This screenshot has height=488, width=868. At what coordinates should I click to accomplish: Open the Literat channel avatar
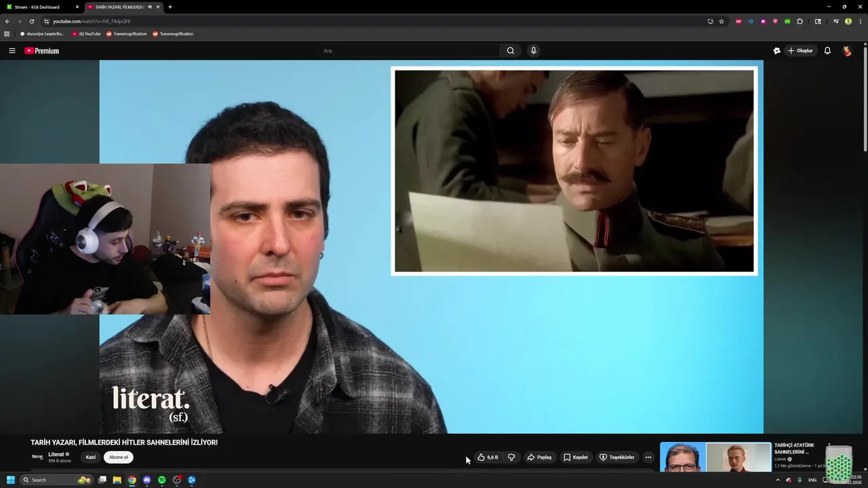tap(38, 457)
